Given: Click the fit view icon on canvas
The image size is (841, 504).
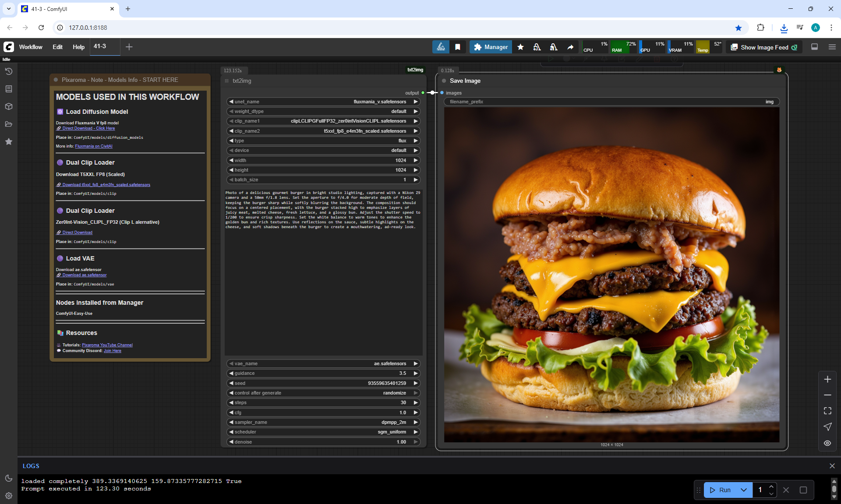Looking at the screenshot, I should click(x=827, y=411).
